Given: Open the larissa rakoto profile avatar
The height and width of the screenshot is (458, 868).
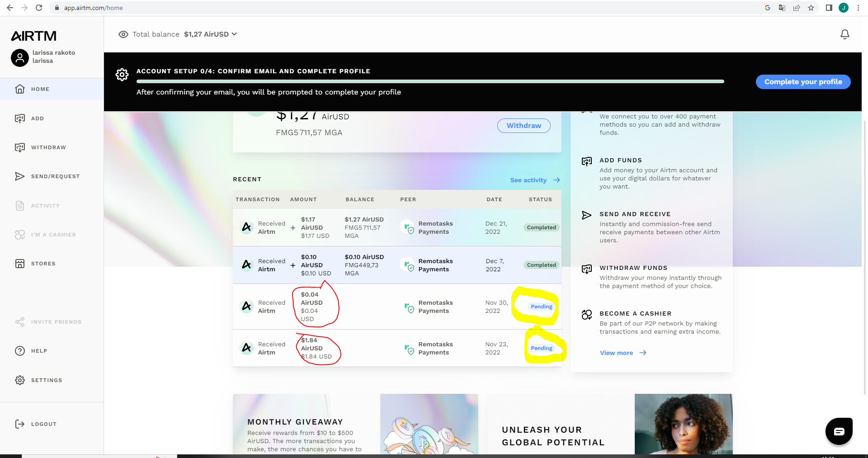Looking at the screenshot, I should click(20, 58).
